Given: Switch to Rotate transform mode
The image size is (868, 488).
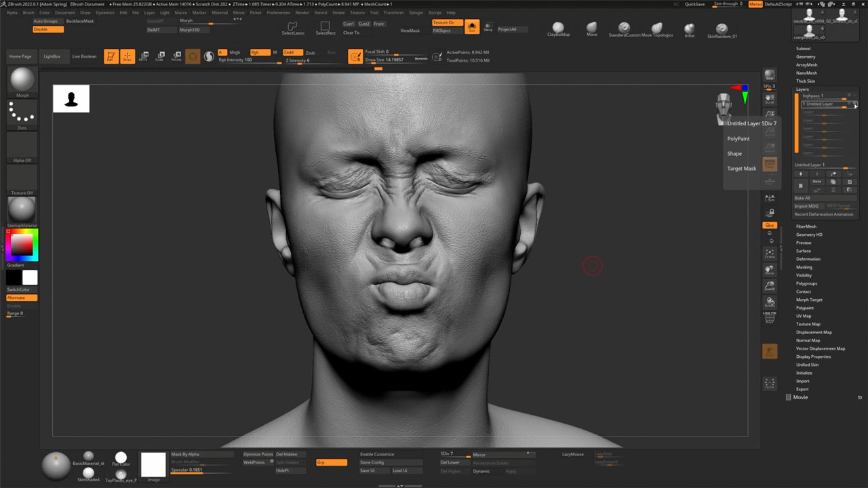Looking at the screenshot, I should click(x=176, y=56).
